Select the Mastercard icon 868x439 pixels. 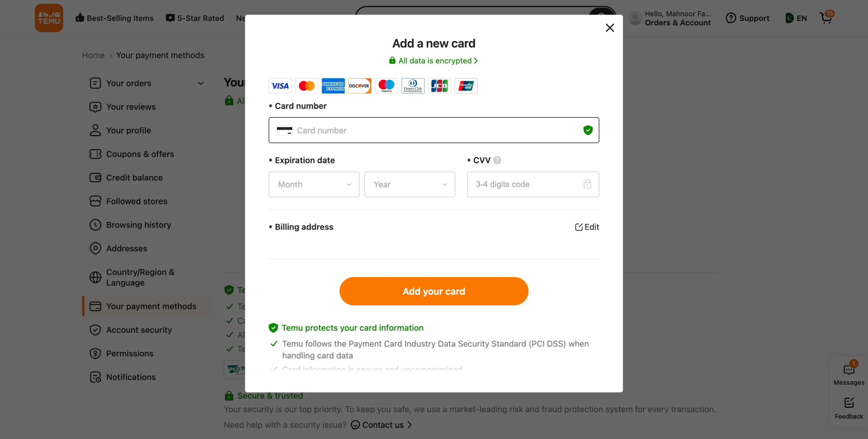[306, 86]
